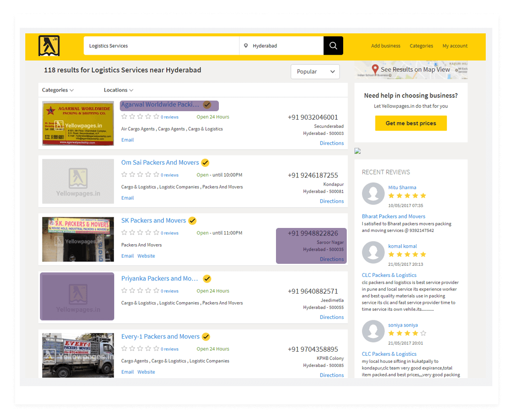Viewport: 509px width, 420px height.
Task: Click Email link for Agarwal Worldwide
Action: [x=127, y=140]
